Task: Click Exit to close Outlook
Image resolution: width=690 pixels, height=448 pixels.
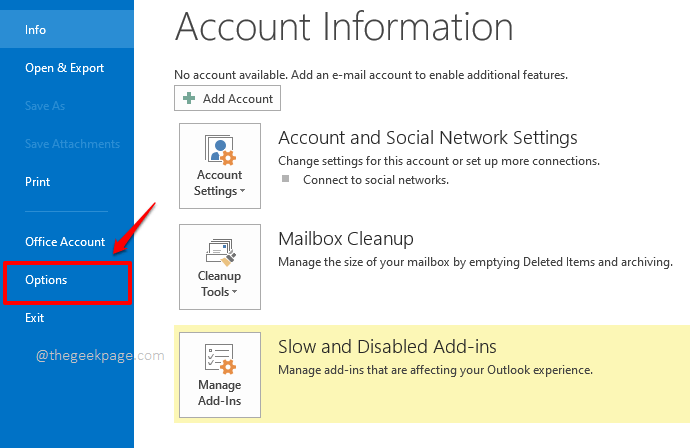Action: pyautogui.click(x=35, y=318)
